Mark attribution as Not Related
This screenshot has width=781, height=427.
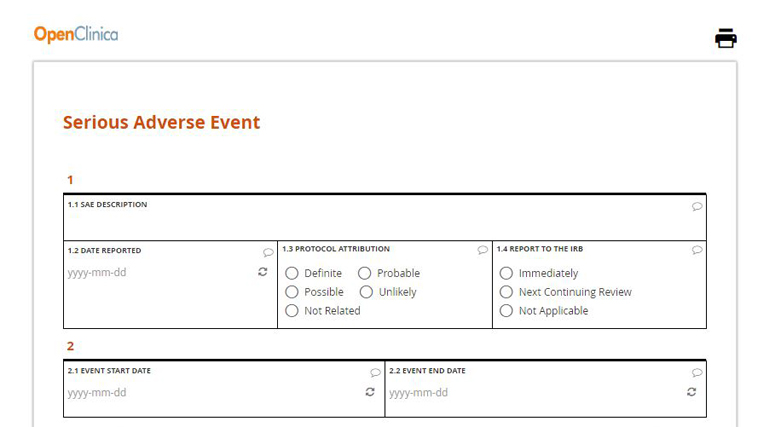(x=292, y=311)
